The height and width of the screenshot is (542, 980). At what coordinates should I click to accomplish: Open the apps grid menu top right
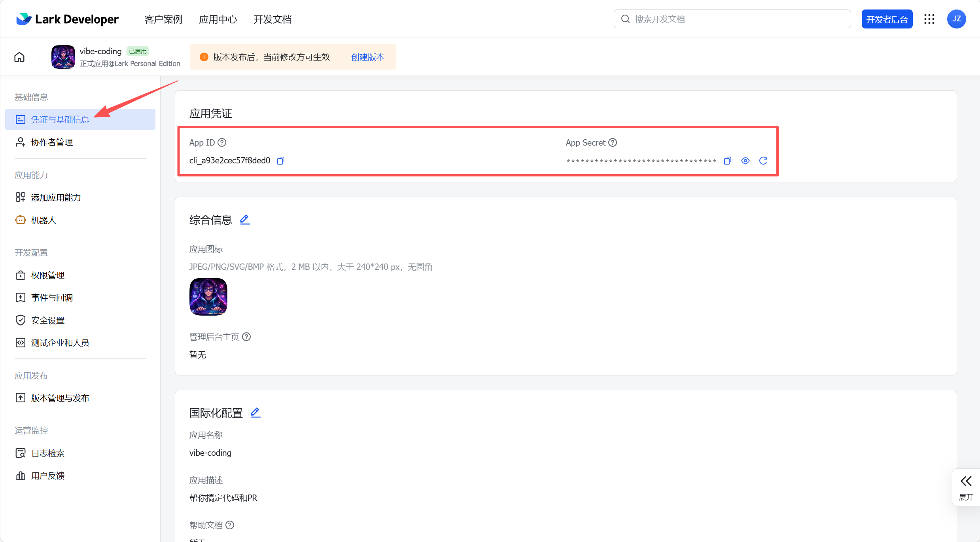pyautogui.click(x=929, y=19)
